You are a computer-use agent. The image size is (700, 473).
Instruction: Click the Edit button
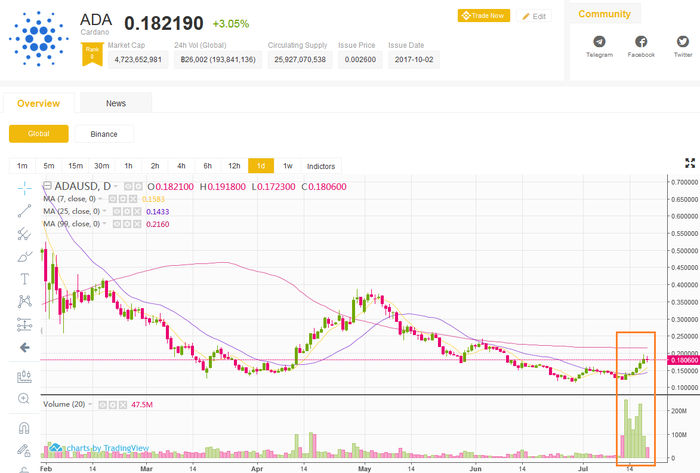[x=534, y=16]
